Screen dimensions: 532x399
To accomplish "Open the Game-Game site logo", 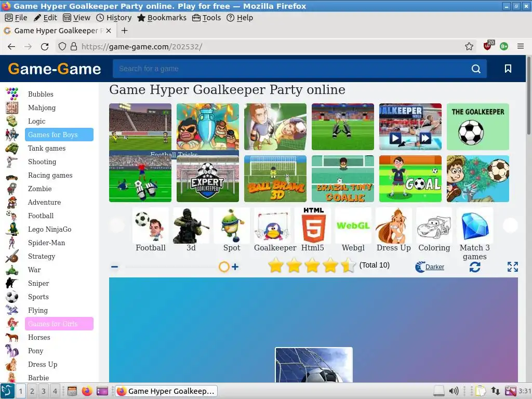I will pos(54,69).
